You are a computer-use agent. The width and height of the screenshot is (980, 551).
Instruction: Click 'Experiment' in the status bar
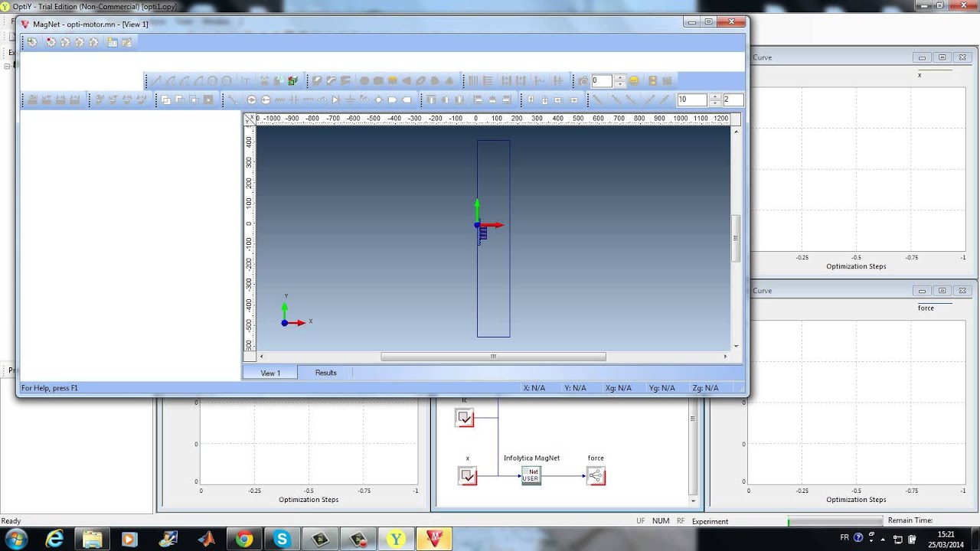(710, 521)
